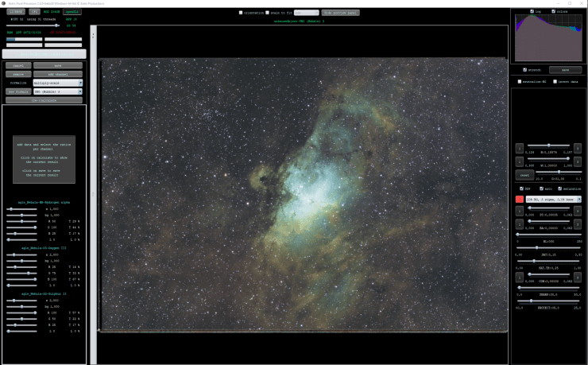Adjust the PROTECT slider
Screen dimensions: 588x365
549,301
